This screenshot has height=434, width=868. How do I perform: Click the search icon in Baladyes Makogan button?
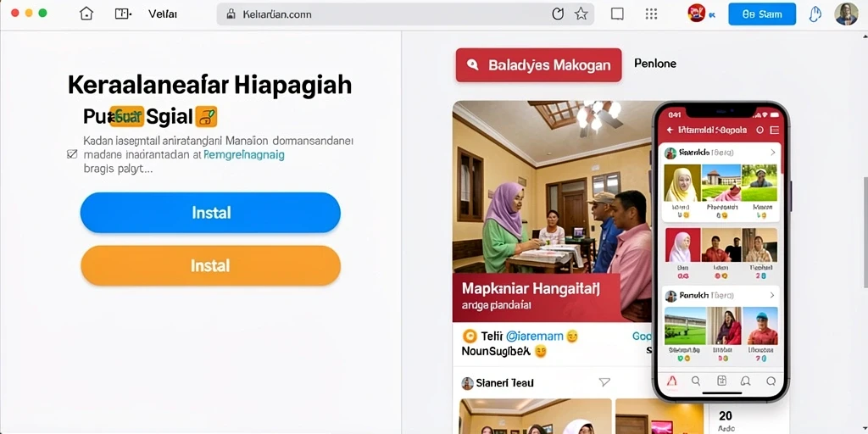click(473, 65)
